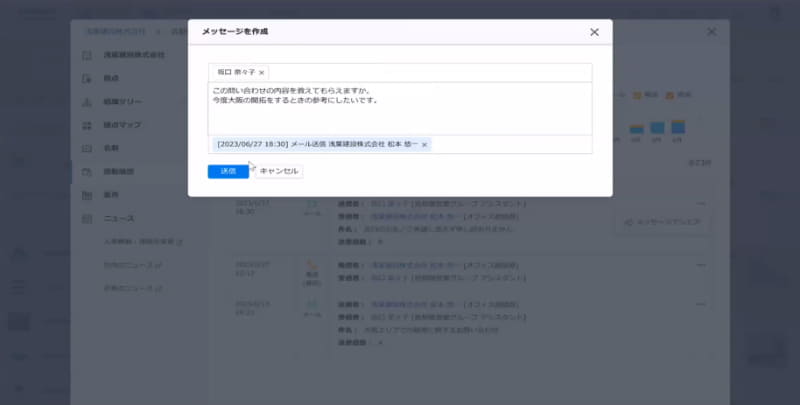Open the ... menu of the 18:30 mail entry
This screenshot has width=800, height=405.
click(x=701, y=204)
